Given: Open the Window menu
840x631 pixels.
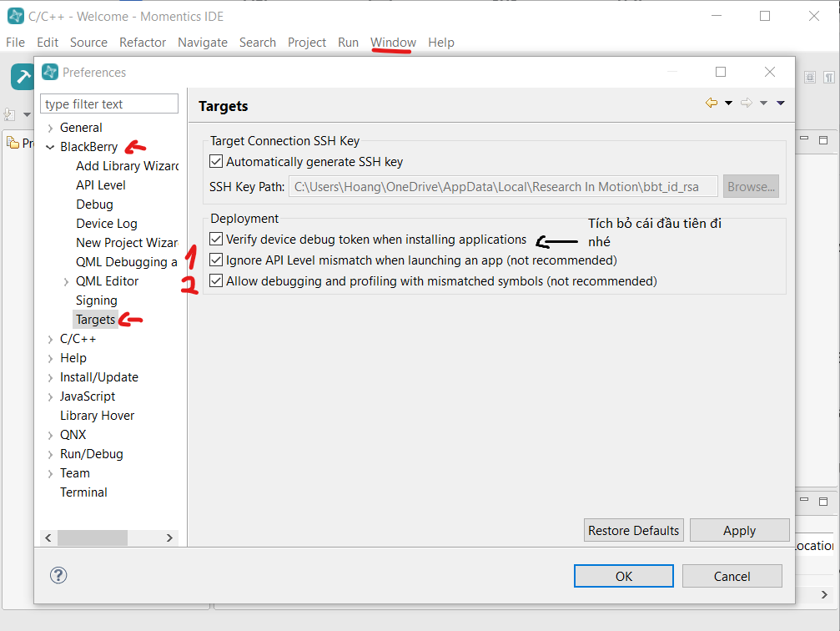Looking at the screenshot, I should [x=393, y=43].
